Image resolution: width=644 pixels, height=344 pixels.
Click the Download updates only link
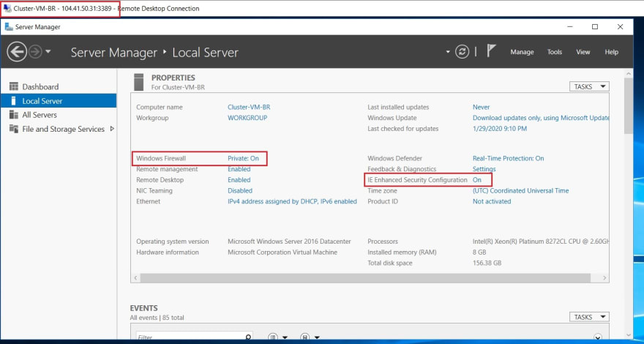click(541, 118)
